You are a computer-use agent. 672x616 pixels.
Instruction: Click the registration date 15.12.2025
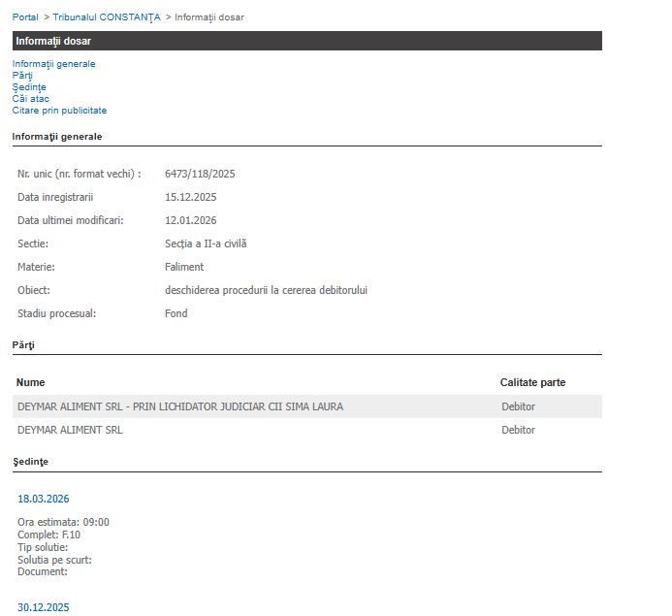(x=191, y=198)
